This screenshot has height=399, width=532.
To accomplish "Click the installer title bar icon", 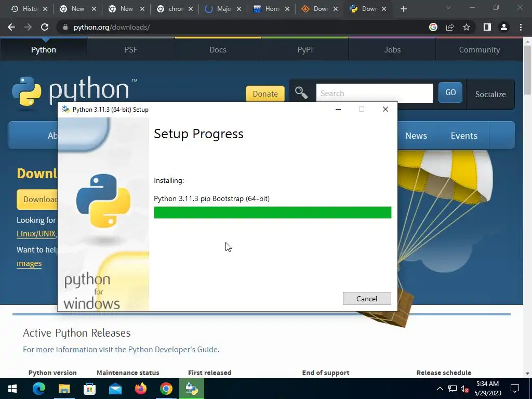I will pyautogui.click(x=65, y=109).
